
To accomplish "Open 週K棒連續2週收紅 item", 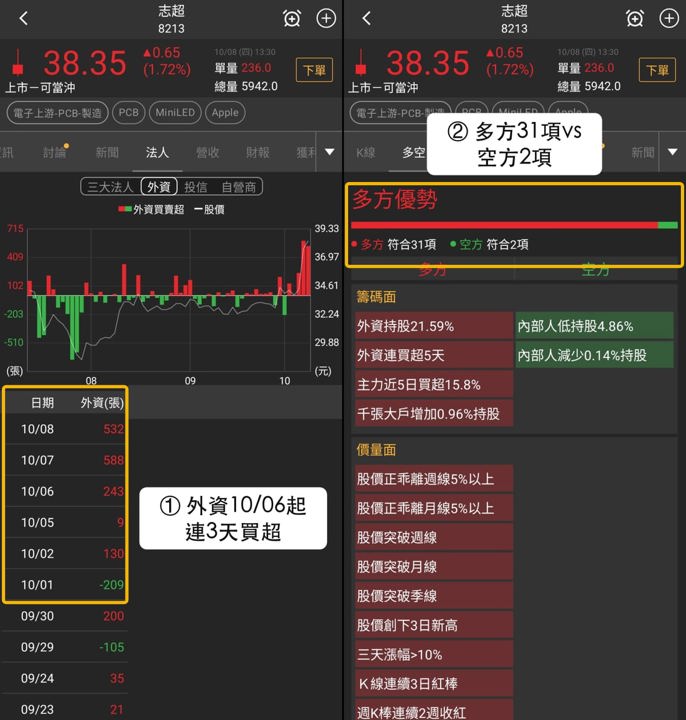I will [433, 710].
